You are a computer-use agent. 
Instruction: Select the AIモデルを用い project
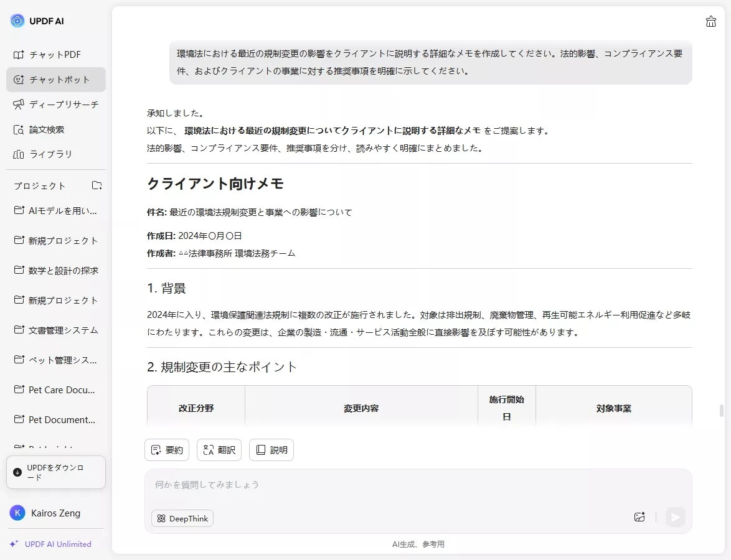tap(56, 210)
